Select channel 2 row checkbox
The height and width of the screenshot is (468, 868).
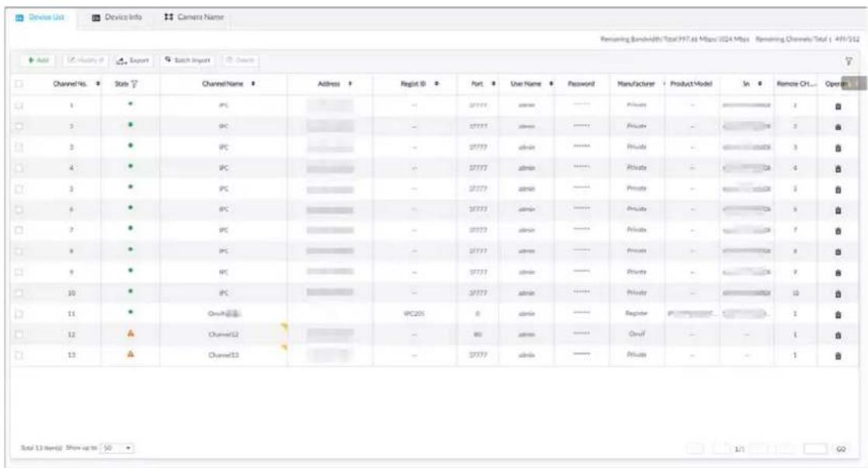coord(19,127)
